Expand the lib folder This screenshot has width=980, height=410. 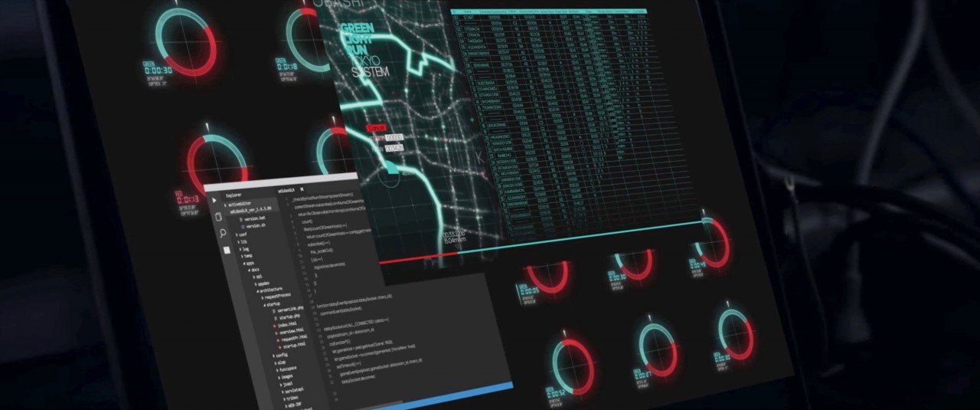click(243, 241)
